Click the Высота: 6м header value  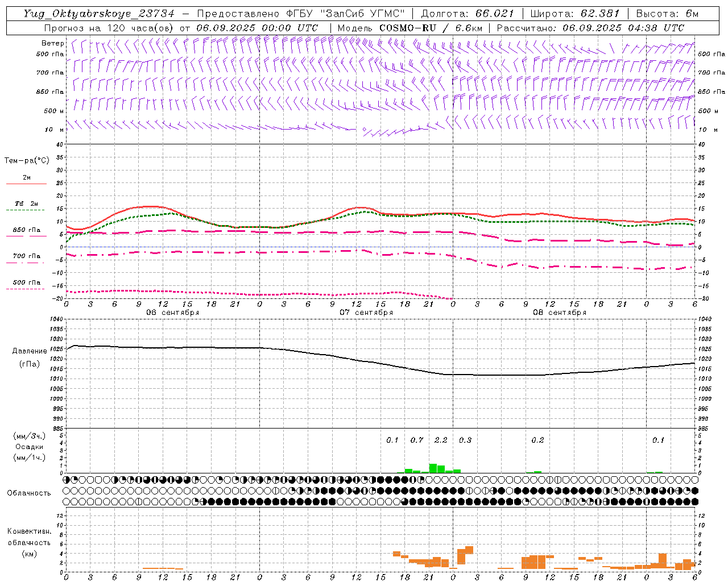tap(667, 14)
